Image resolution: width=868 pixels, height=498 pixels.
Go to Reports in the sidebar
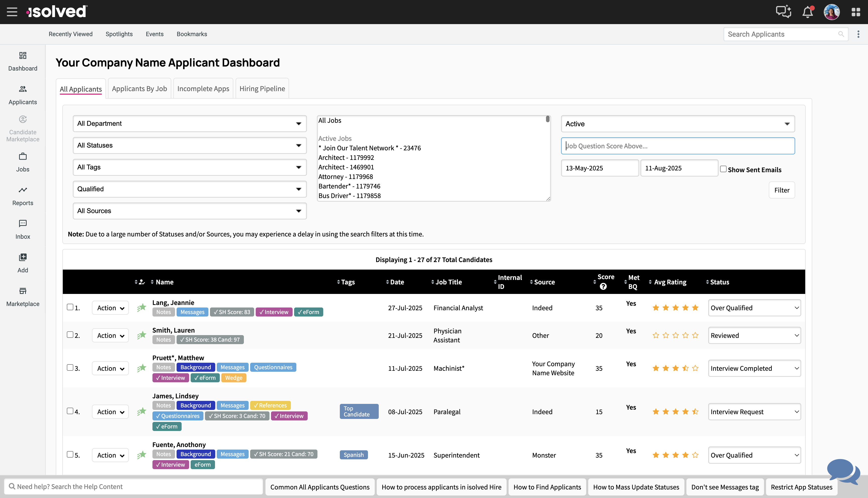(23, 196)
